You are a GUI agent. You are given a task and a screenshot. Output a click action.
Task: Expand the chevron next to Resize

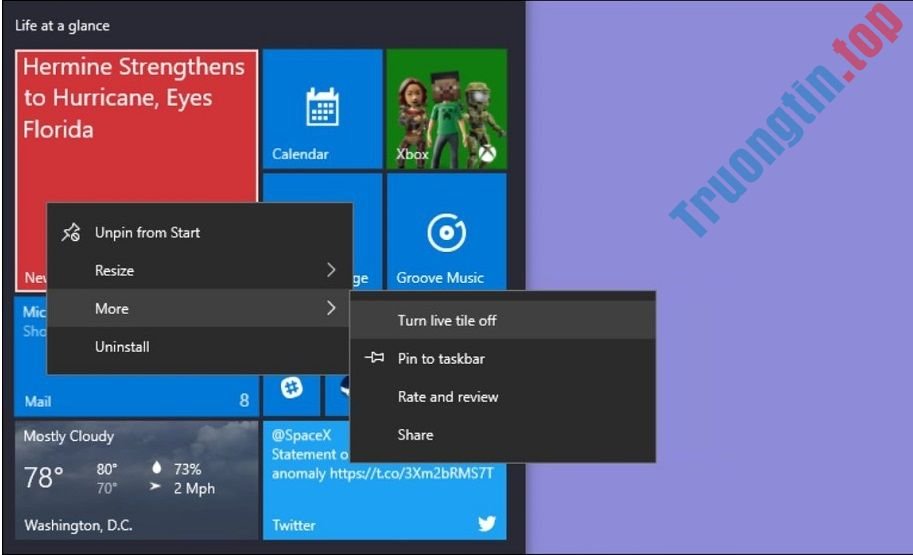coord(331,270)
